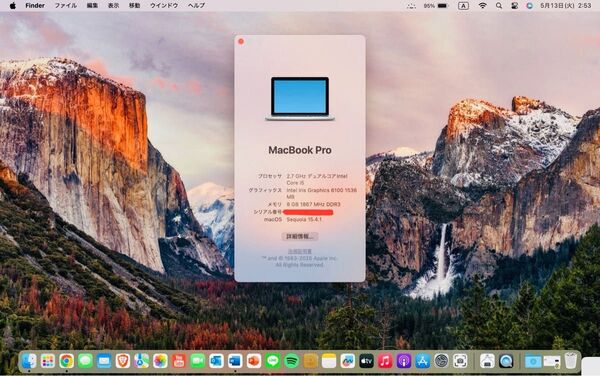Open the 表示 menu
Screen dimensions: 600x376
tap(113, 6)
